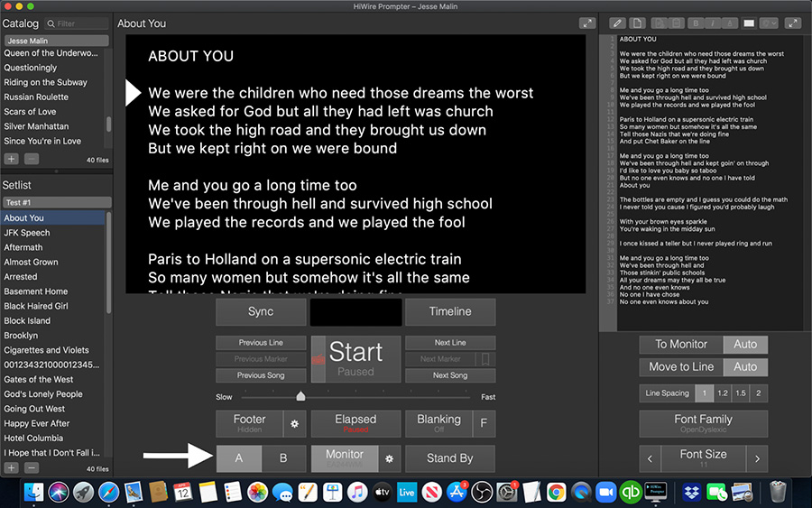The image size is (812, 508).
Task: Expand the text editor to full screen
Action: [793, 23]
